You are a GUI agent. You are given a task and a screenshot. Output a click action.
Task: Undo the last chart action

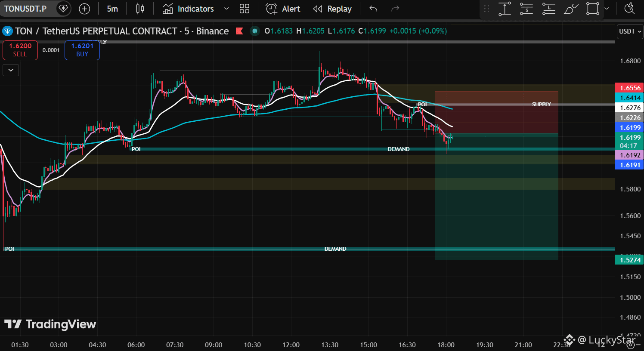pos(373,9)
